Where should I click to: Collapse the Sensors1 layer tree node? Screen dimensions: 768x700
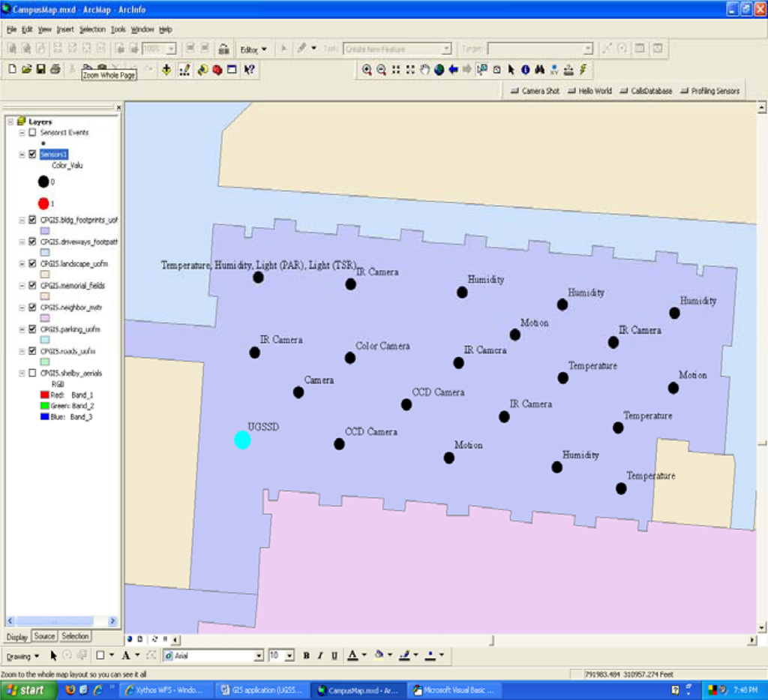click(22, 155)
